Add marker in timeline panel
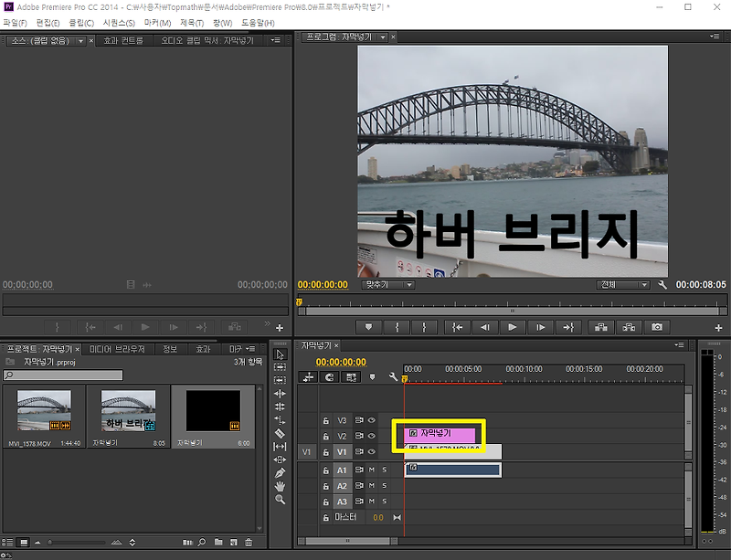The image size is (731, 560). [x=372, y=376]
